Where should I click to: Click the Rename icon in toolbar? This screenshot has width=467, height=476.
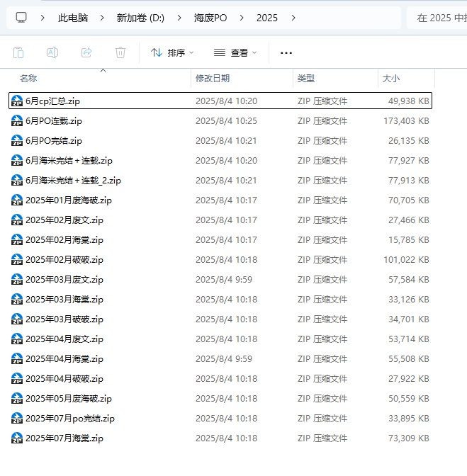pyautogui.click(x=52, y=52)
